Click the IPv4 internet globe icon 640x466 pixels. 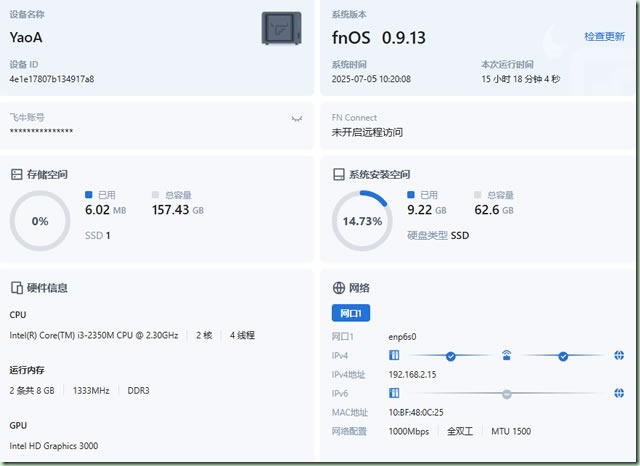point(619,355)
